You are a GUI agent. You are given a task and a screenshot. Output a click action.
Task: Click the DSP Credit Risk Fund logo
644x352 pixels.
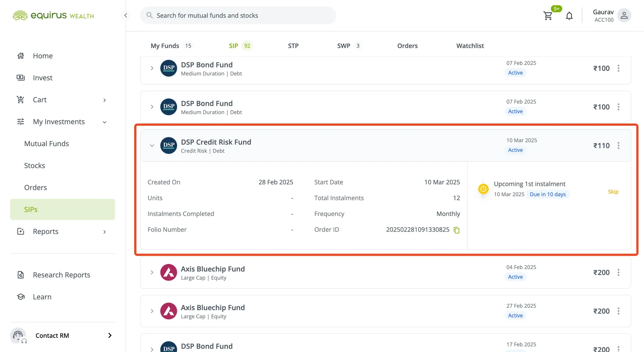pyautogui.click(x=169, y=146)
